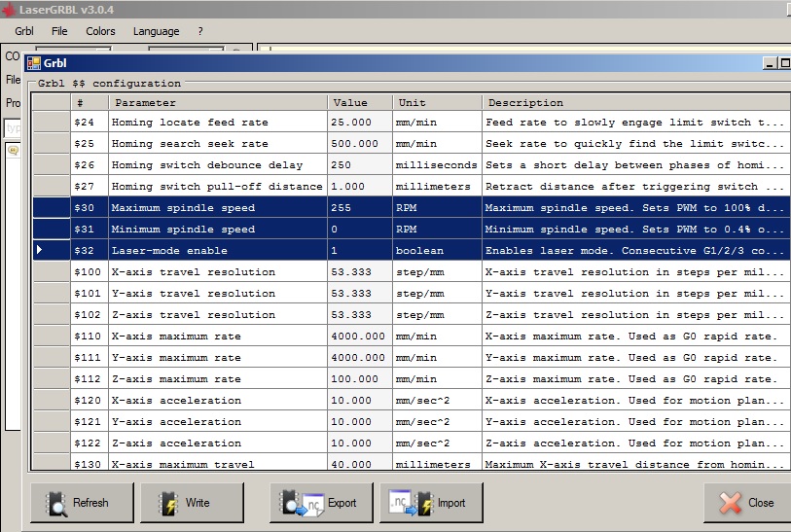The height and width of the screenshot is (532, 791).
Task: Click the $112 row number cell
Action: (90, 378)
